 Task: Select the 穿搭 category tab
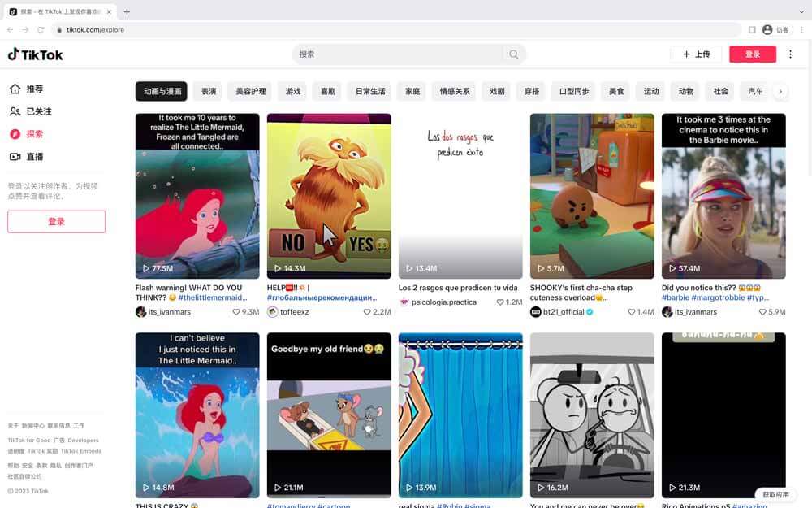point(532,91)
